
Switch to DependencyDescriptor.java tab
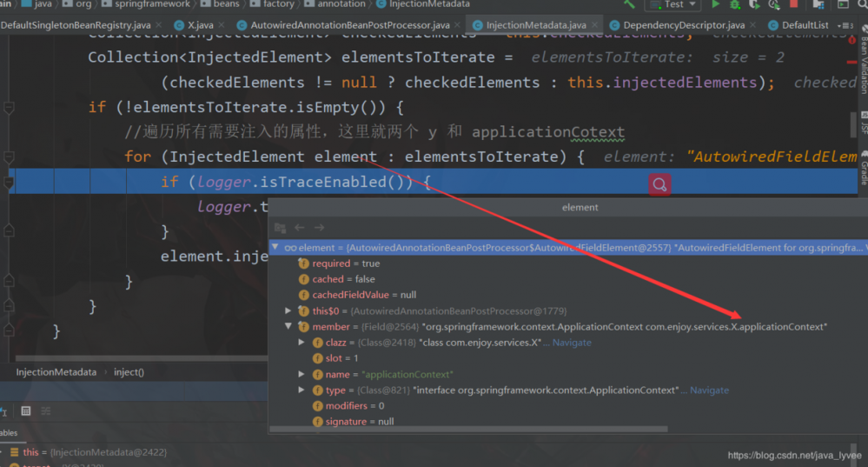coord(684,25)
